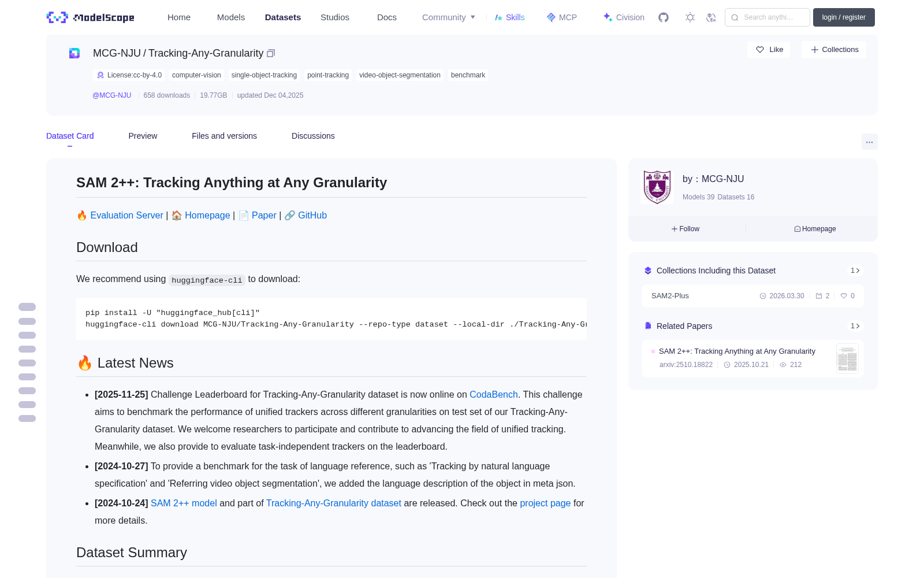The image size is (924, 578).
Task: Follow the MCG-NJU organization
Action: click(x=685, y=229)
